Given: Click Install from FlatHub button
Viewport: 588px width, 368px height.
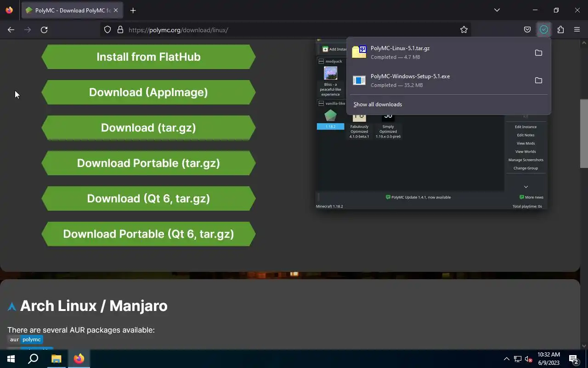Looking at the screenshot, I should point(148,57).
